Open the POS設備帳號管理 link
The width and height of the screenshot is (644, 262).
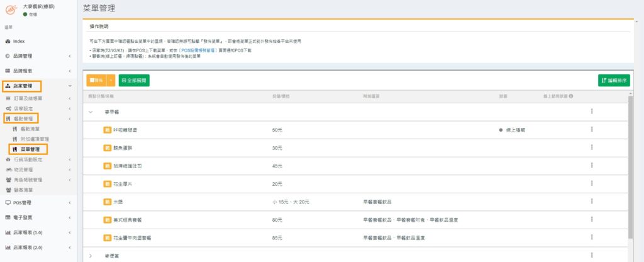tap(204, 48)
